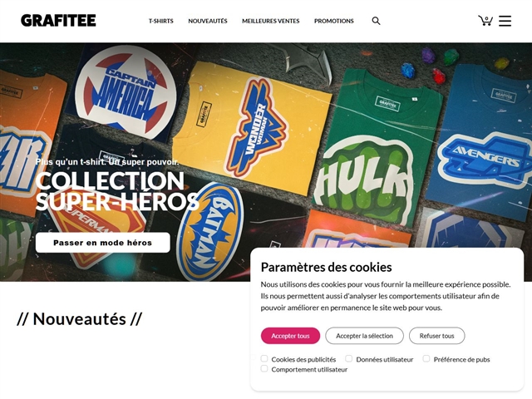Enable Cookies des publicités checkbox
This screenshot has height=399, width=532.
coord(264,358)
